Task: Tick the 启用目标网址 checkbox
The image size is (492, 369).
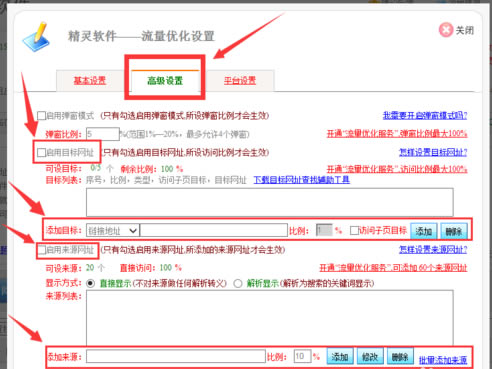Action: click(41, 153)
